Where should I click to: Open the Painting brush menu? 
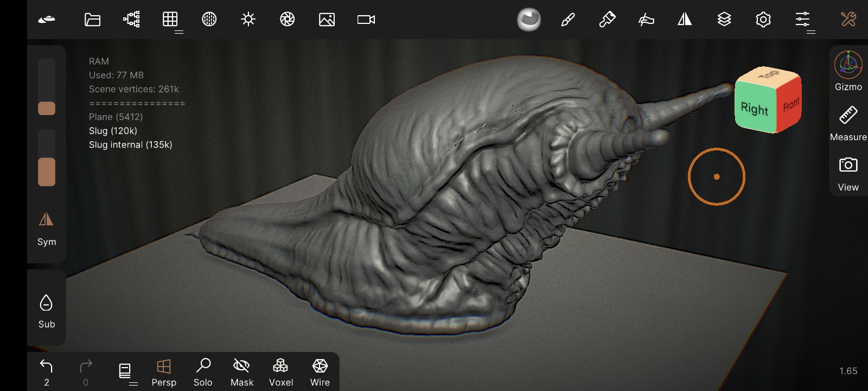[x=607, y=20]
